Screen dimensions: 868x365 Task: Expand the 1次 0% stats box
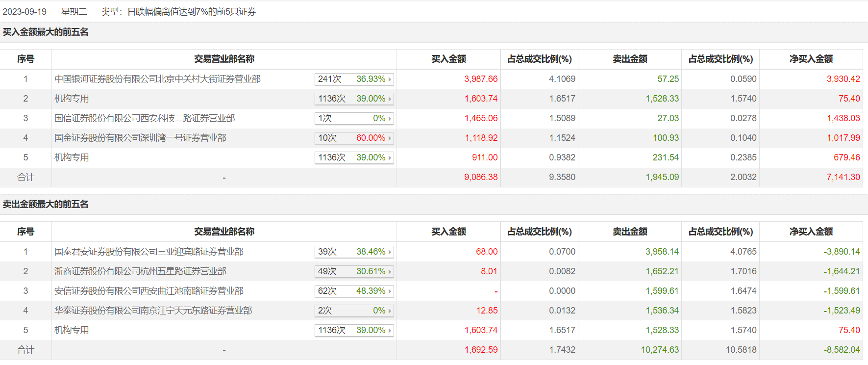354,118
